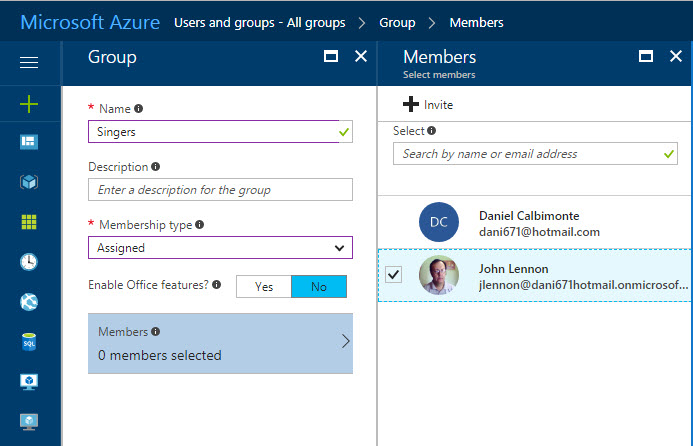Open the Dashboard icon in the sidebar

coord(29,142)
